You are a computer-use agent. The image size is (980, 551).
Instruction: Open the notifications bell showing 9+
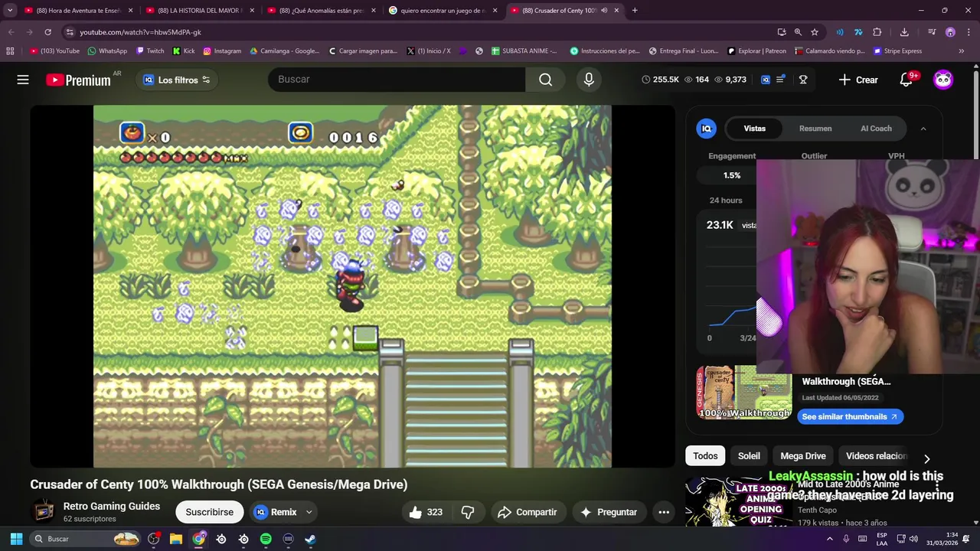click(907, 80)
